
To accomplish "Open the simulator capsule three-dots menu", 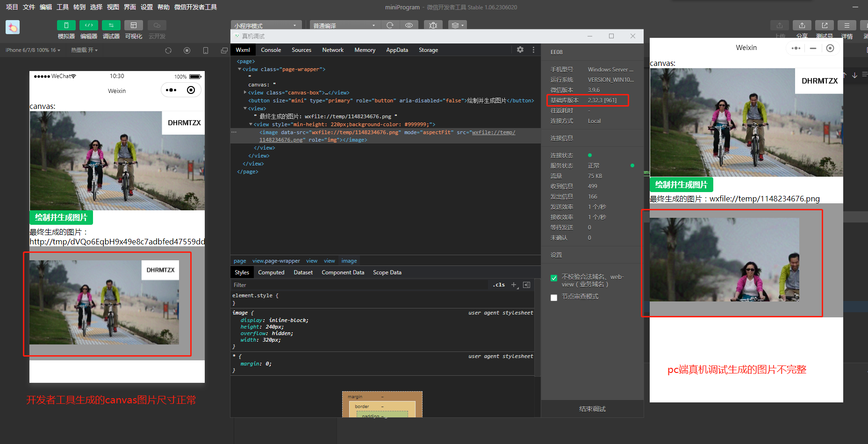I will point(171,90).
